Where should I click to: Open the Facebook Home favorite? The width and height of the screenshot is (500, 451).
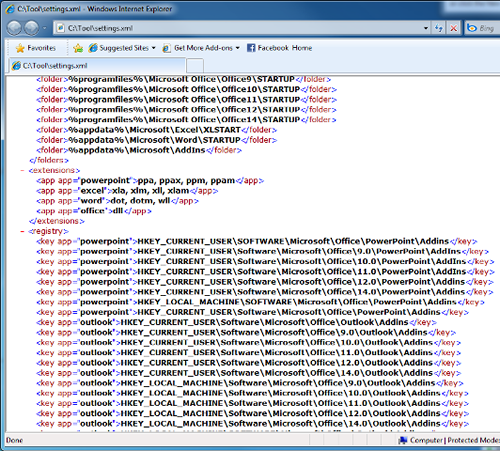tap(280, 48)
